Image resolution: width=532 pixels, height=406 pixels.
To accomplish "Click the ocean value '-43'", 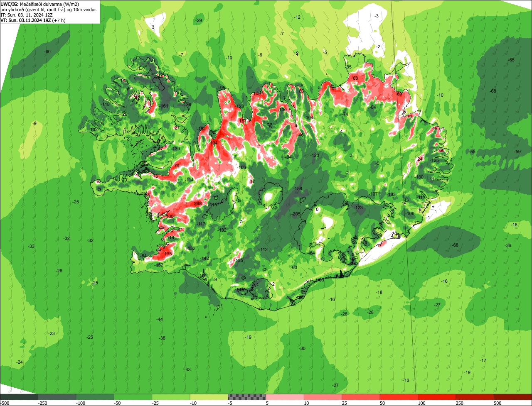I will [x=187, y=369].
